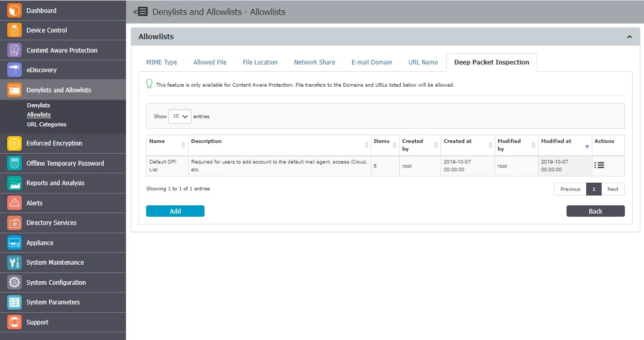Click the Back button

coord(595,211)
